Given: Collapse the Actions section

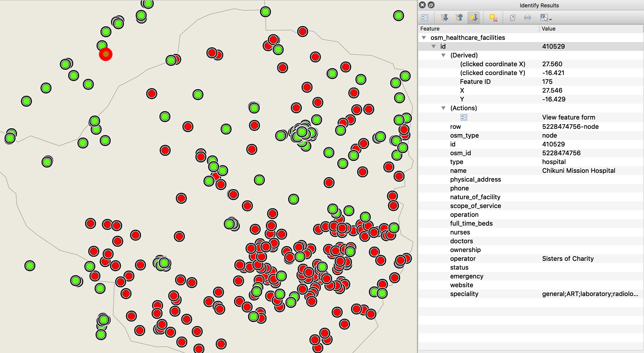Looking at the screenshot, I should tap(443, 108).
